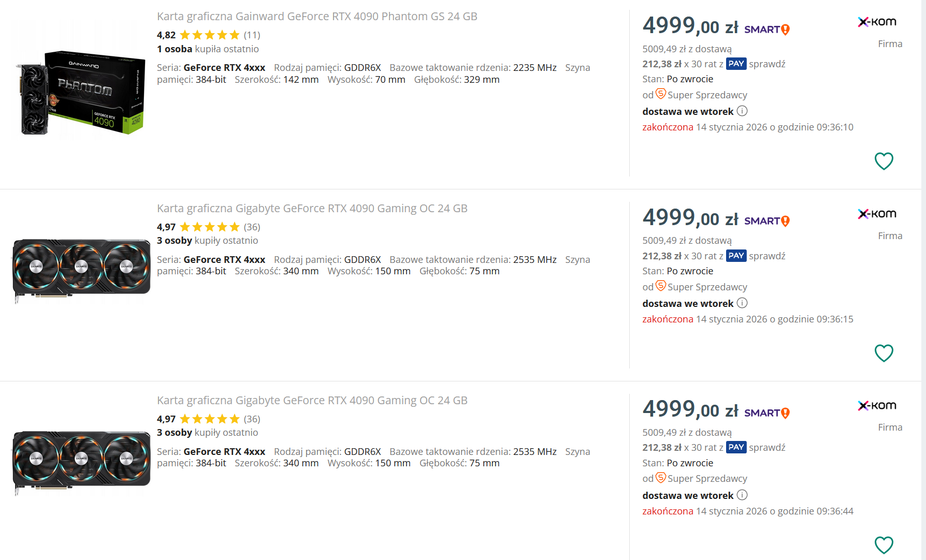
Task: Click the x-kom logo on Gainward listing
Action: coord(877,22)
